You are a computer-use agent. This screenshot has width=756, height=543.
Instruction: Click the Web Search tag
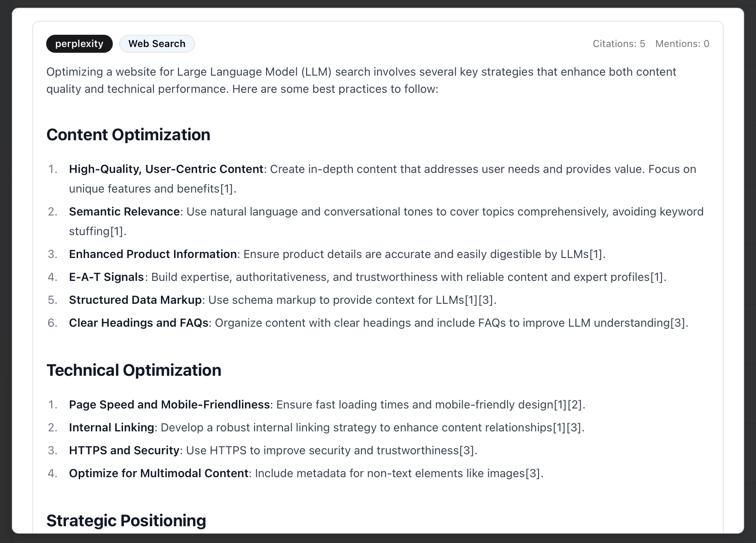pos(157,44)
